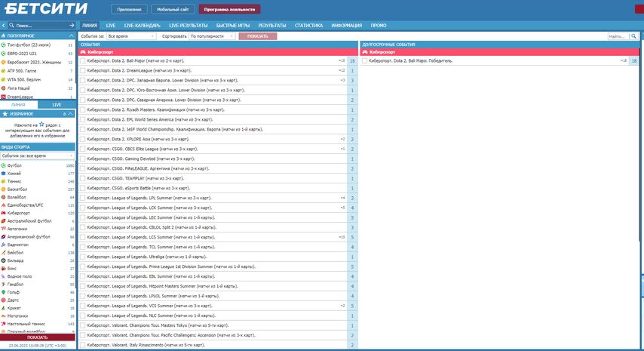This screenshot has width=644, height=351.
Task: Click the gamepad icon beside Киберспорт in the sidebar
Action: pos(3,213)
